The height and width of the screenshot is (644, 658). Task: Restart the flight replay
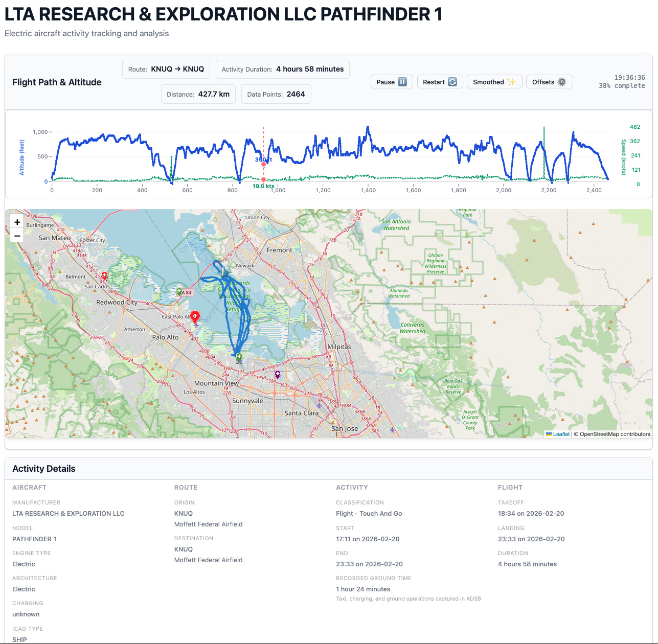pyautogui.click(x=440, y=82)
